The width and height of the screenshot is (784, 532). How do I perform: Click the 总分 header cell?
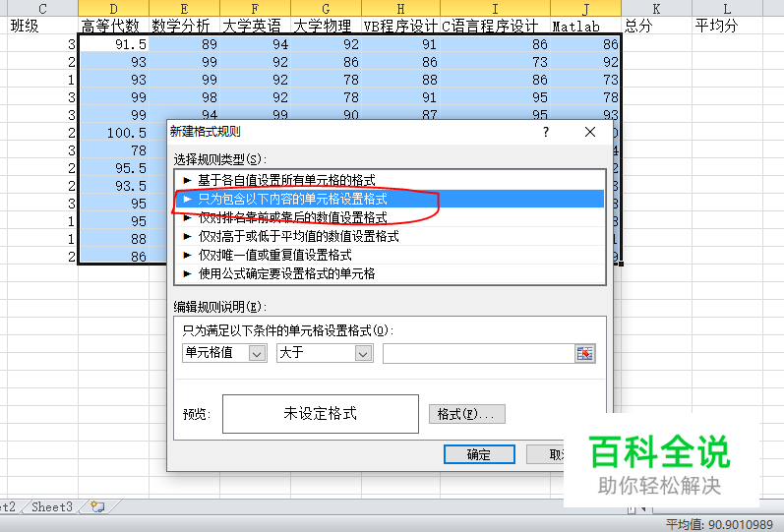point(656,26)
